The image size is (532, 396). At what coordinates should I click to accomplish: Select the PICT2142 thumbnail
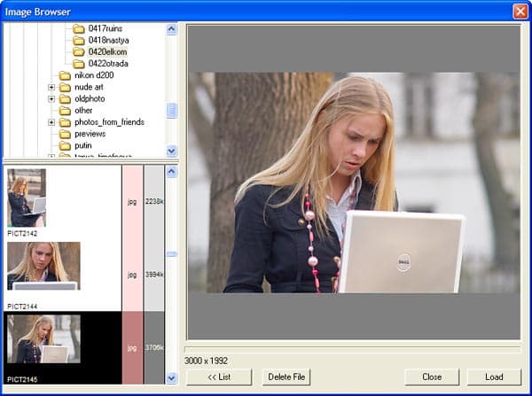tap(27, 198)
